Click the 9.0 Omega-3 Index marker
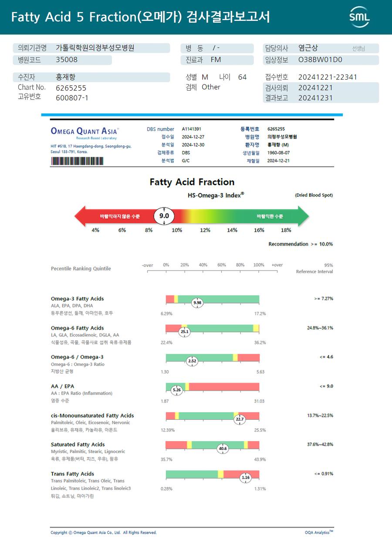This screenshot has width=392, height=554. tap(164, 216)
